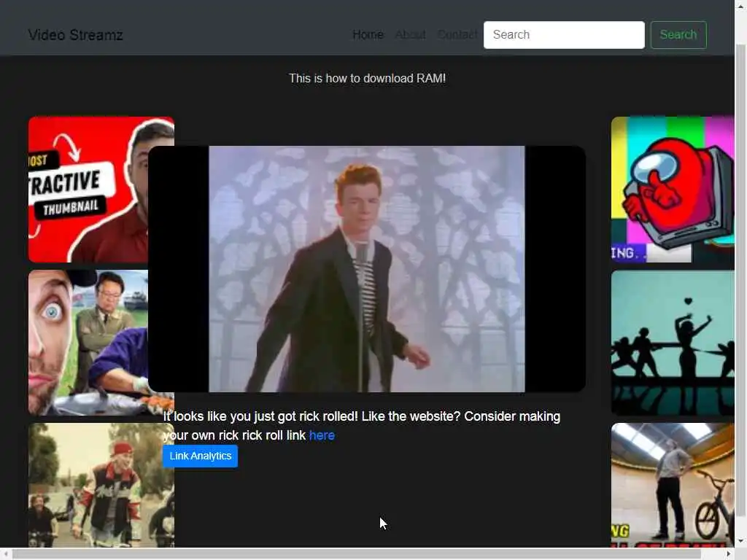Open the Contact nav item
The width and height of the screenshot is (747, 560).
[x=457, y=35]
